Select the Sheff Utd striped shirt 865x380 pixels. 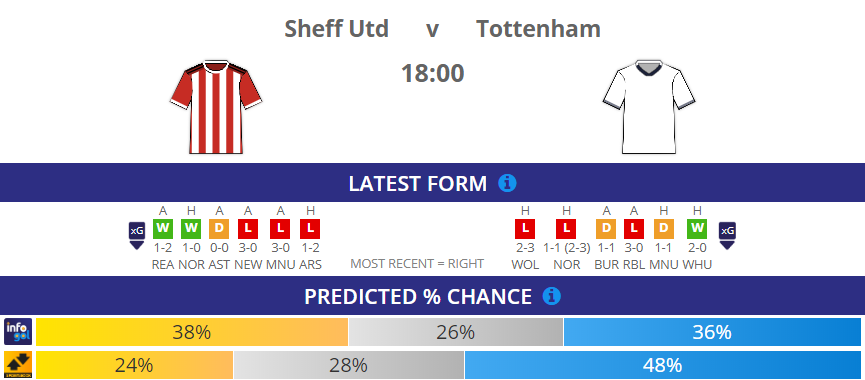pos(216,107)
